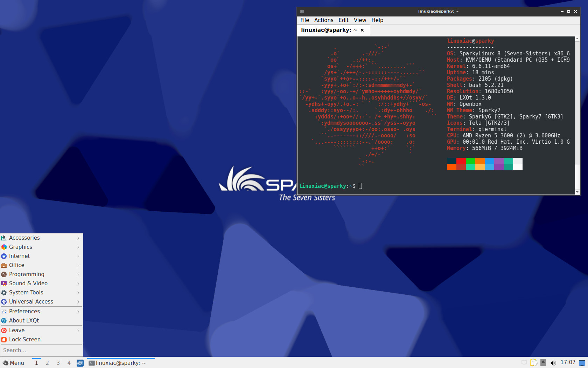
Task: Open the clipboard manager tray icon
Action: tap(534, 363)
